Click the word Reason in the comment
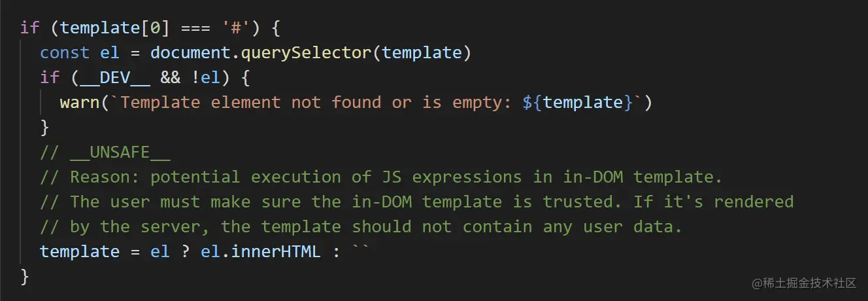The height and width of the screenshot is (301, 868). click(100, 177)
